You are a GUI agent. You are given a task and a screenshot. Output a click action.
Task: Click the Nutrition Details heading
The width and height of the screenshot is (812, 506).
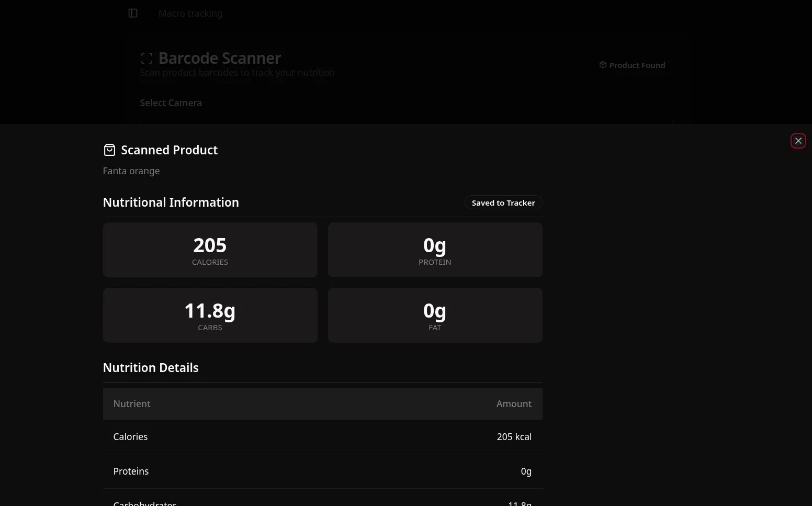pyautogui.click(x=150, y=367)
